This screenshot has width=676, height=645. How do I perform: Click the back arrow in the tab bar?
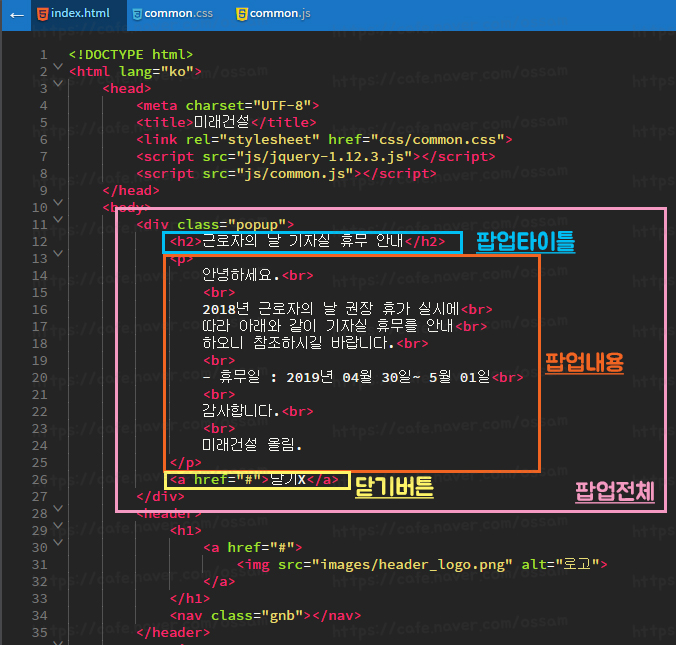tap(17, 16)
